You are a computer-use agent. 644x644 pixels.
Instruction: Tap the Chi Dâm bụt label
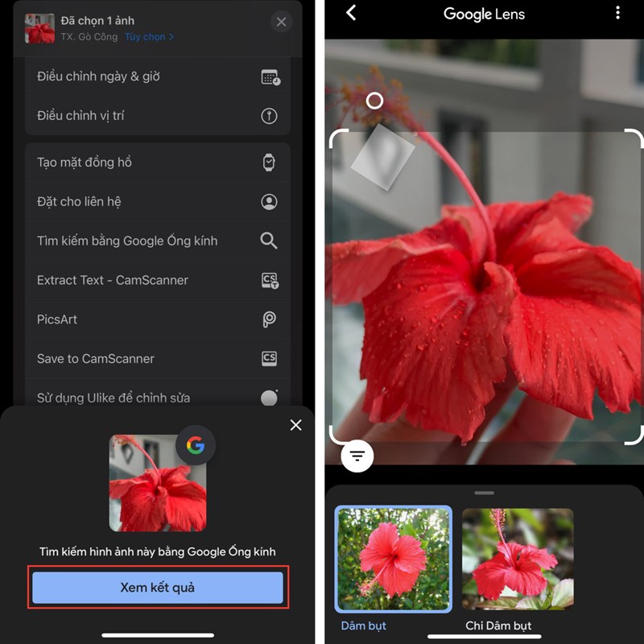[498, 625]
